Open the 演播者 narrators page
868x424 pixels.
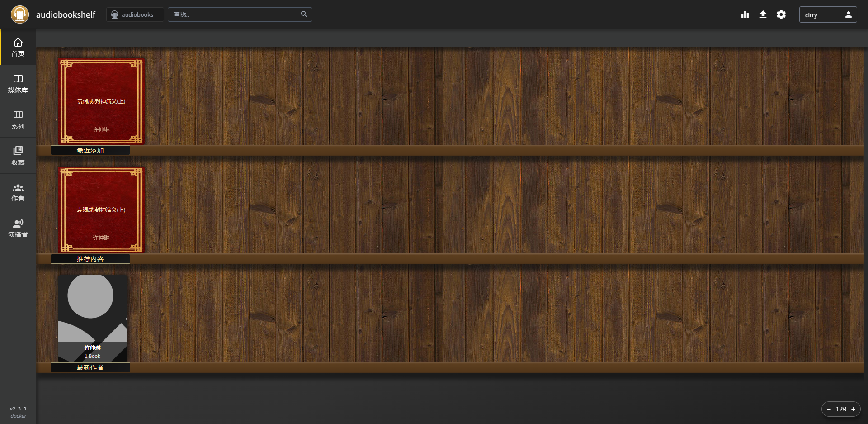(18, 228)
